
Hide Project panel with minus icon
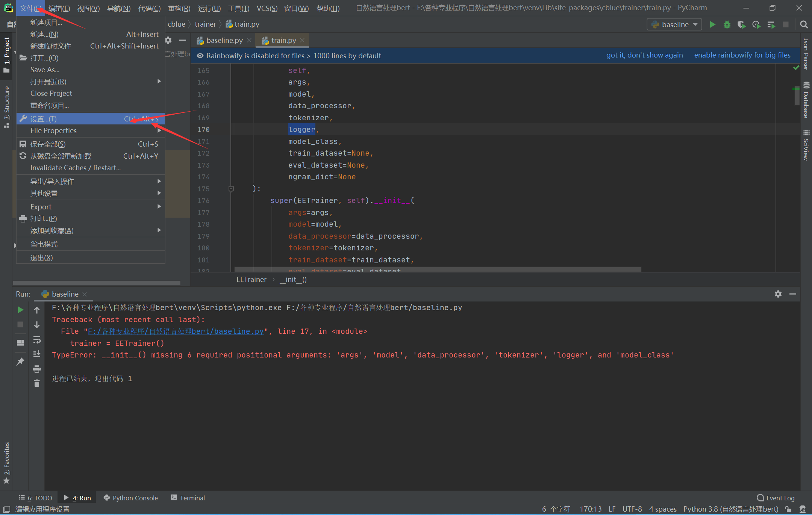(x=183, y=40)
